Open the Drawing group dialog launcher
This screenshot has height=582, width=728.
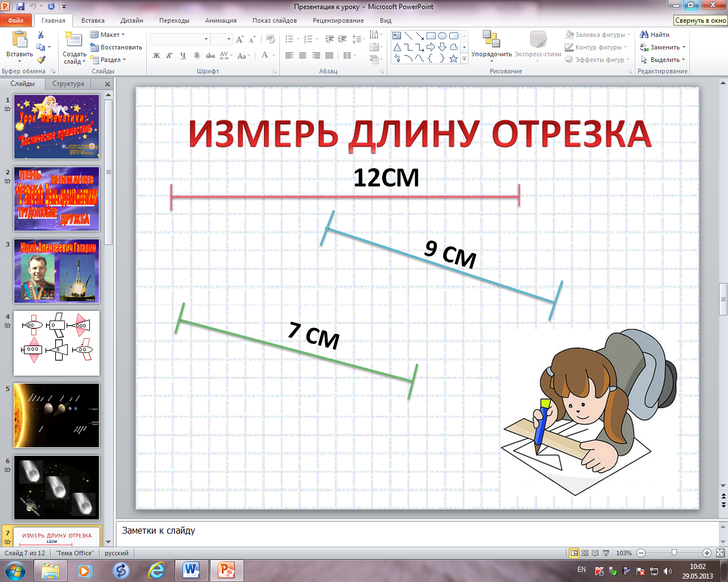(x=630, y=72)
